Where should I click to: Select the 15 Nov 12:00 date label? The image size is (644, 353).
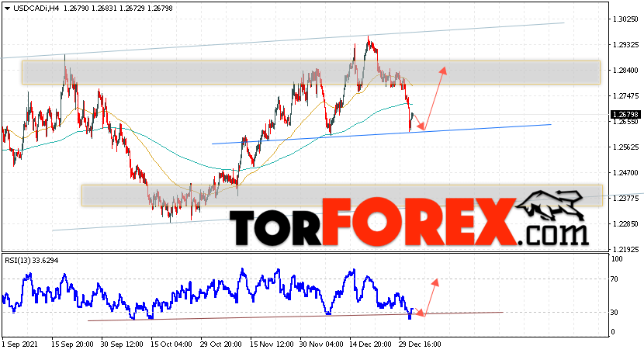click(x=271, y=344)
